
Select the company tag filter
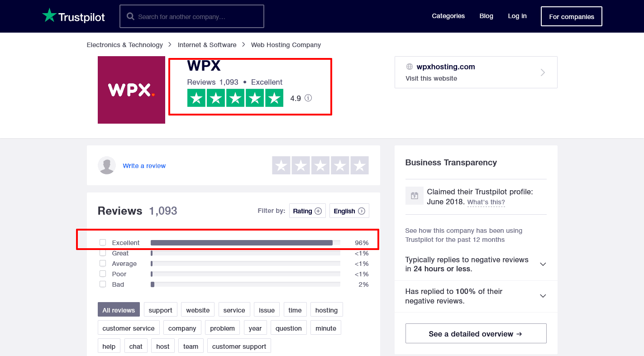182,328
